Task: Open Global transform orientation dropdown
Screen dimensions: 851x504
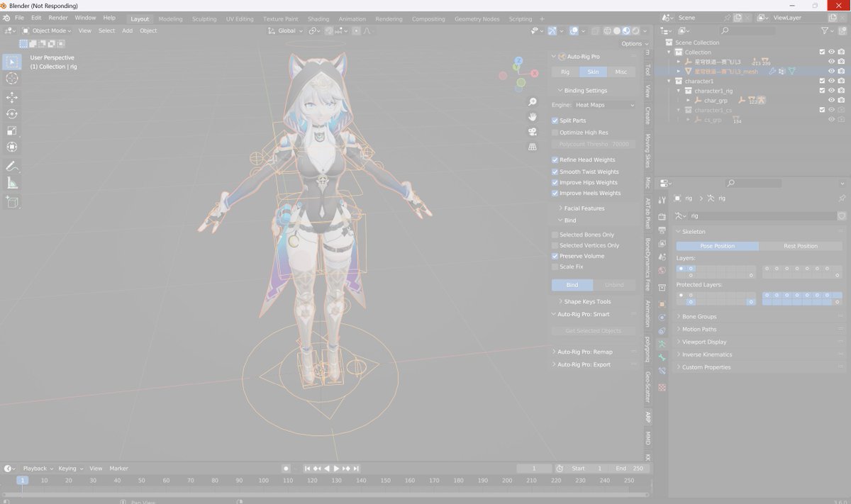Action: coord(287,30)
